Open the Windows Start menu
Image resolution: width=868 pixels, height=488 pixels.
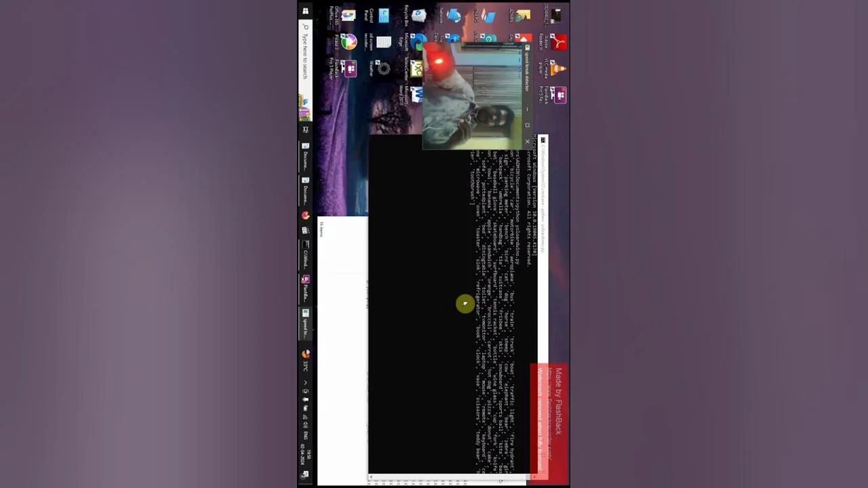[x=305, y=11]
